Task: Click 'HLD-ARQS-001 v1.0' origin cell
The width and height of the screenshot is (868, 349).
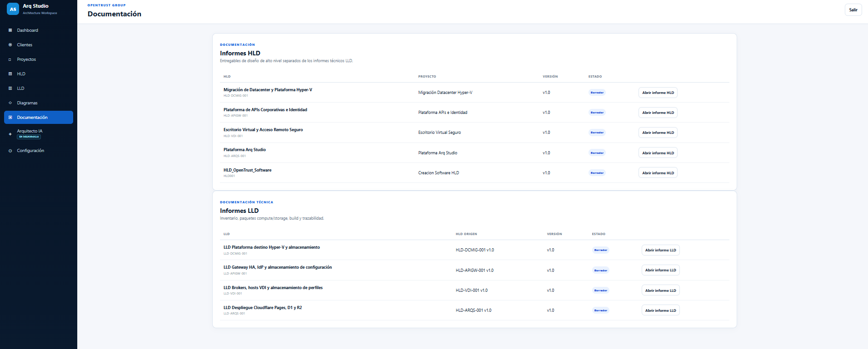Action: (474, 310)
